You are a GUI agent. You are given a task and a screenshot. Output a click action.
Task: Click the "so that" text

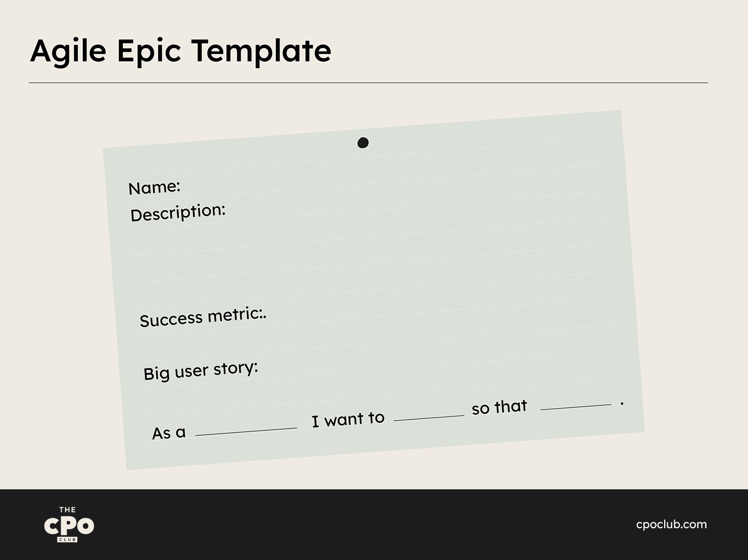pyautogui.click(x=499, y=407)
